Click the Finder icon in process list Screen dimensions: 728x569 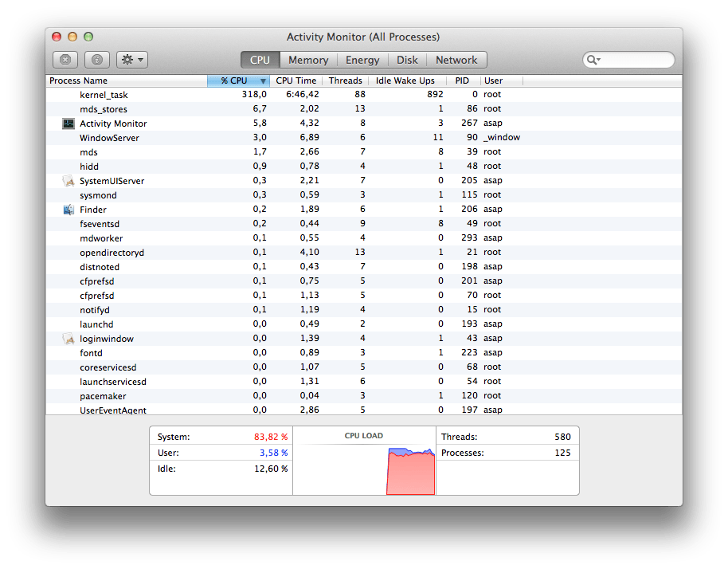tap(68, 210)
